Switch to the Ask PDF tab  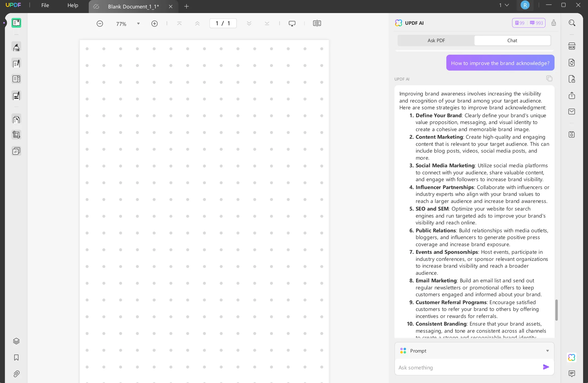[436, 40]
